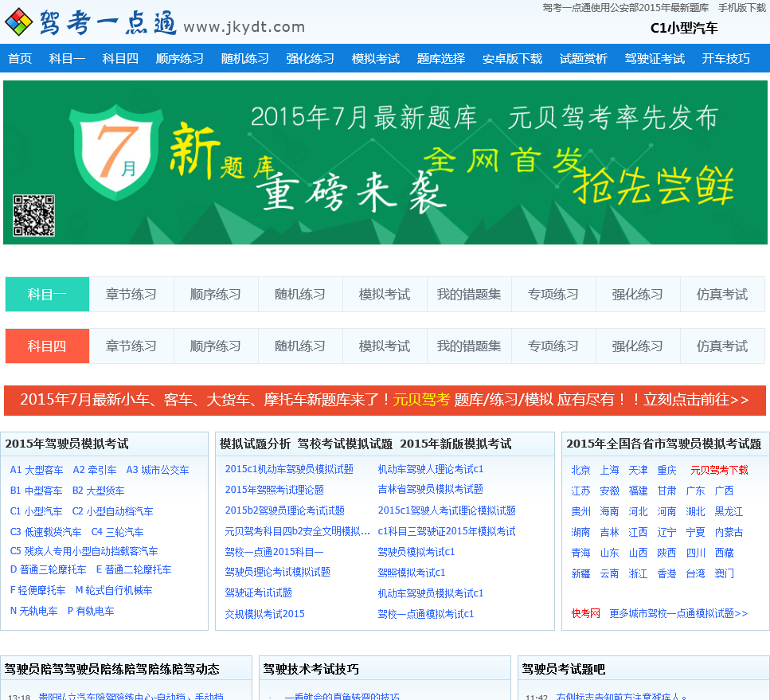Image resolution: width=770 pixels, height=700 pixels.
Task: Open the 驾校一点通2015科目一 link
Action: coord(275,552)
